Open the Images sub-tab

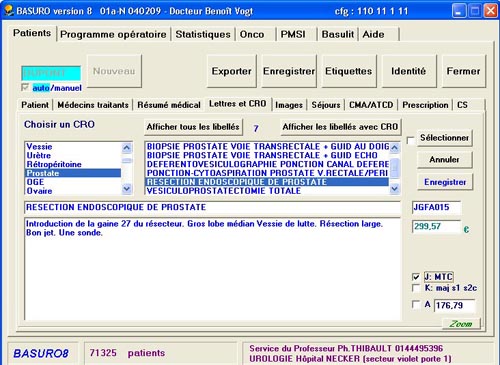tap(289, 105)
